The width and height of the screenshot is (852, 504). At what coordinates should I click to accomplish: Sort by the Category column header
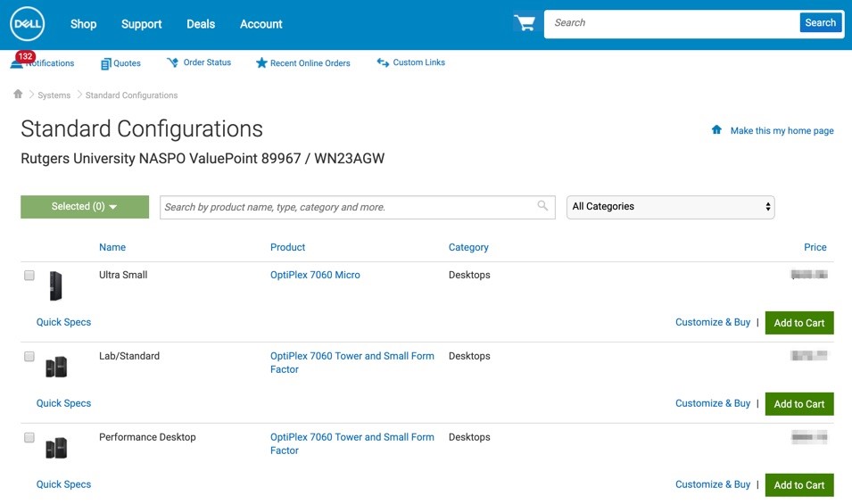click(468, 247)
